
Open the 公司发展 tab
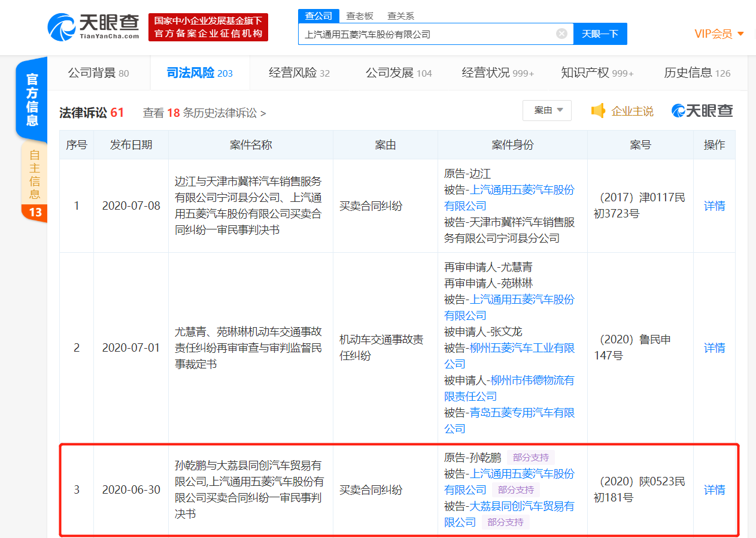click(399, 73)
